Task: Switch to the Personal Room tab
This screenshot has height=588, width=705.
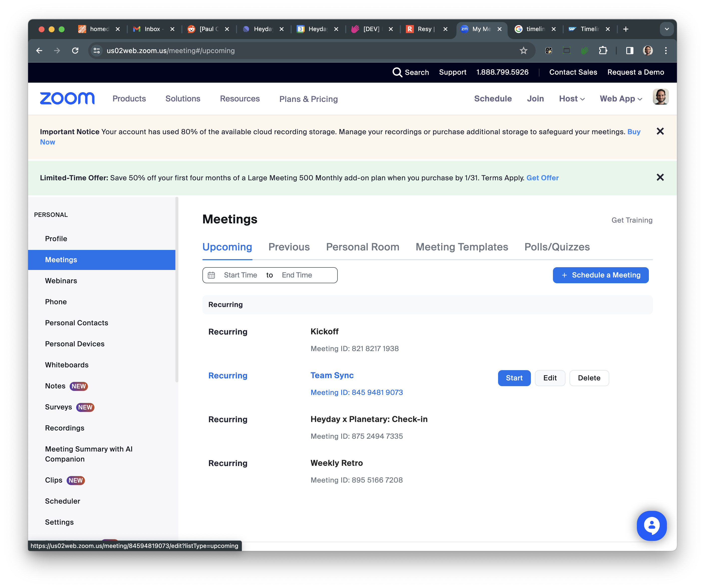Action: 363,247
